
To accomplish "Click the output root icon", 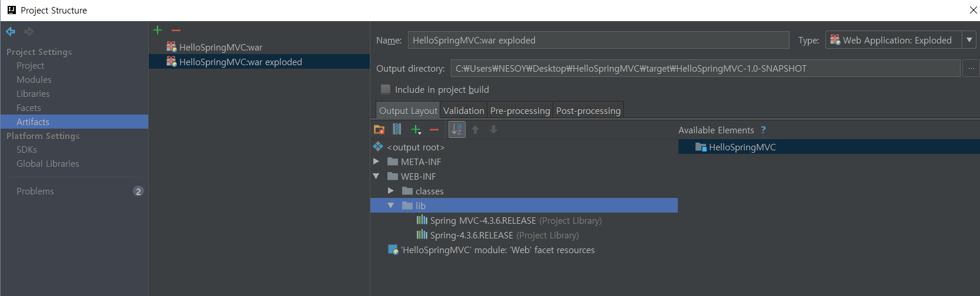I will [x=378, y=146].
